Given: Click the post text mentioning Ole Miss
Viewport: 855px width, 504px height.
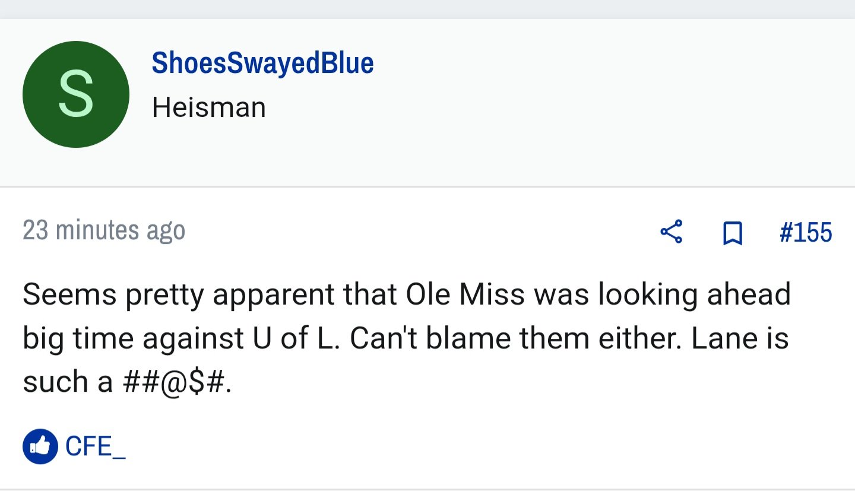Looking at the screenshot, I should 407,338.
